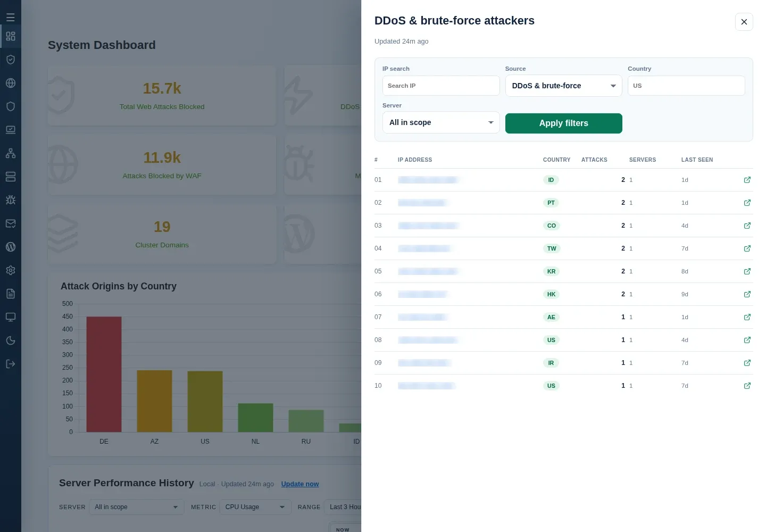Click the DE bar in the chart
766x532 pixels.
(x=104, y=375)
